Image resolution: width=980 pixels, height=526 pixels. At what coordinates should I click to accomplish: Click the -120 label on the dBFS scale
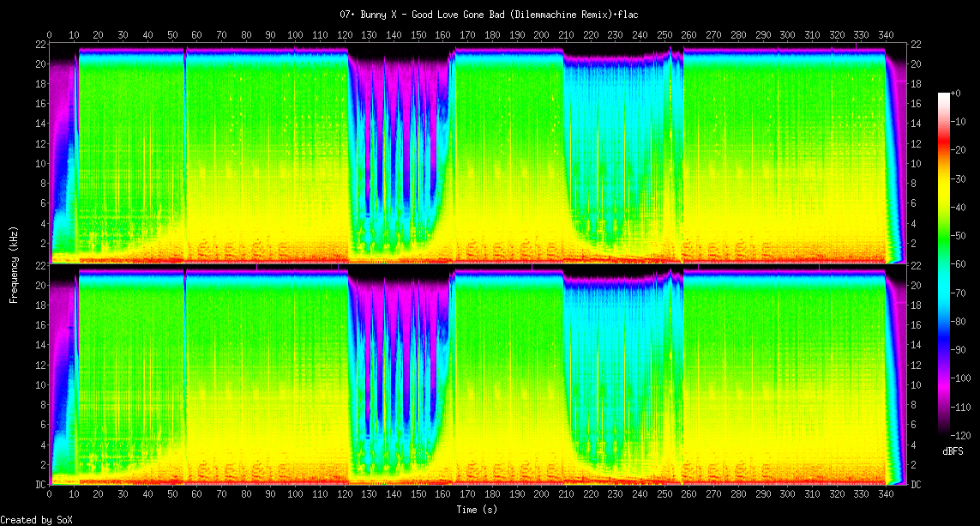[962, 435]
